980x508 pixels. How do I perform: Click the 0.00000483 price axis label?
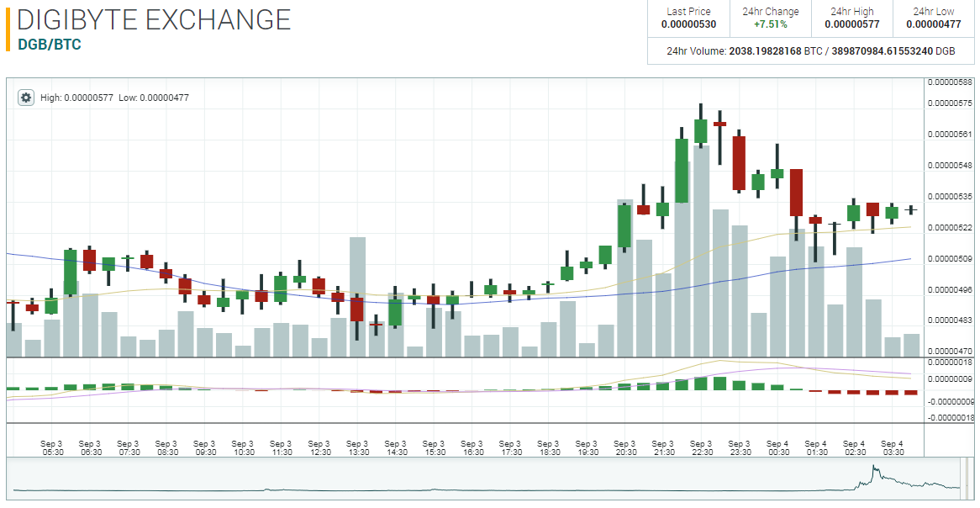tap(950, 320)
